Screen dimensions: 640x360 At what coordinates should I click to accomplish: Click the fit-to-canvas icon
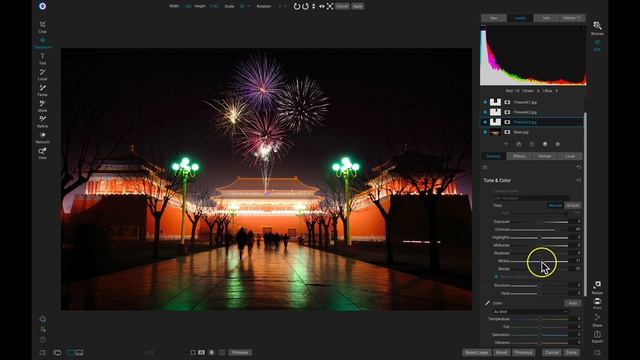click(x=330, y=7)
